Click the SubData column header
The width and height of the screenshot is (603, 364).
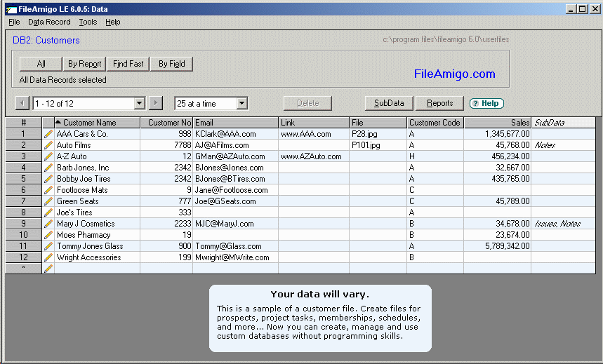(564, 123)
